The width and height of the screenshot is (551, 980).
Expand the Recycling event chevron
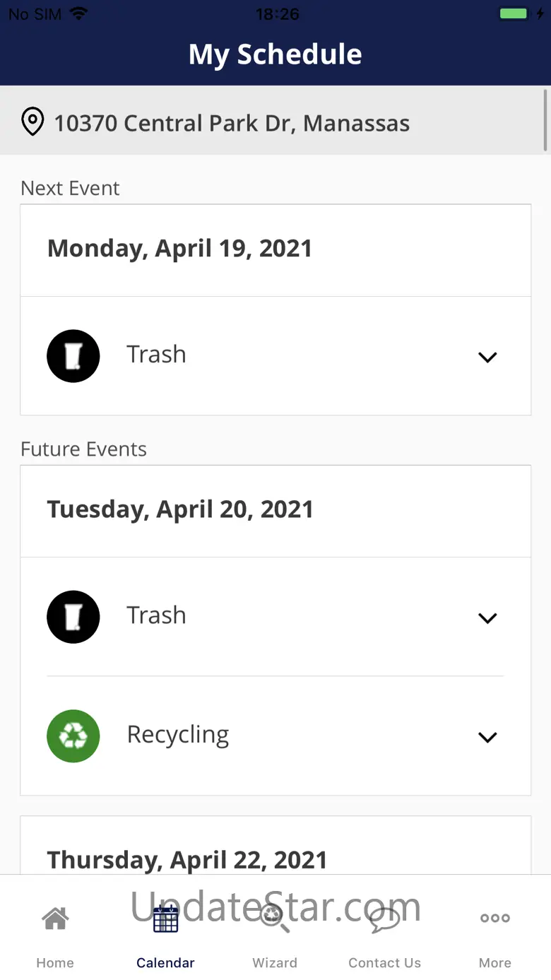487,737
